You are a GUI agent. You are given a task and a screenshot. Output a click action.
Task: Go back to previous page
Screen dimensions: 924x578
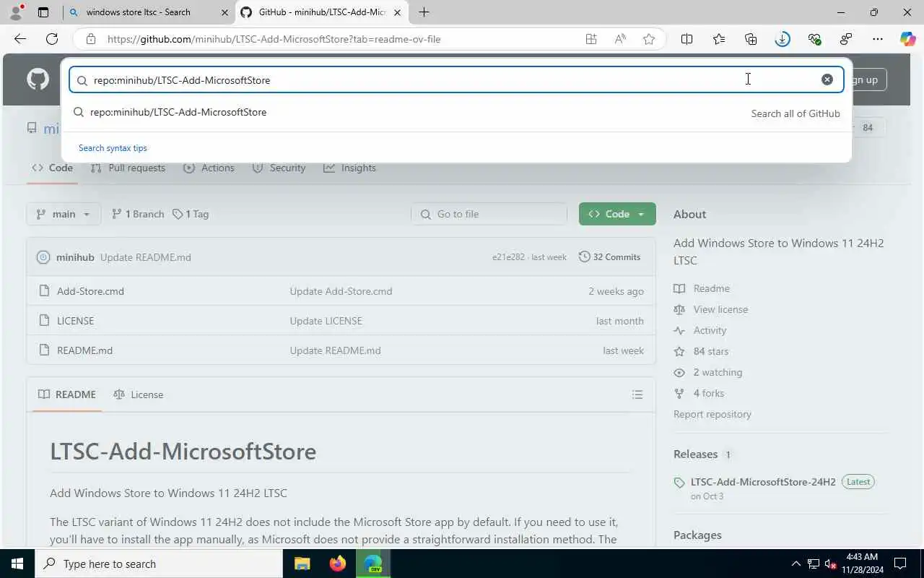20,39
